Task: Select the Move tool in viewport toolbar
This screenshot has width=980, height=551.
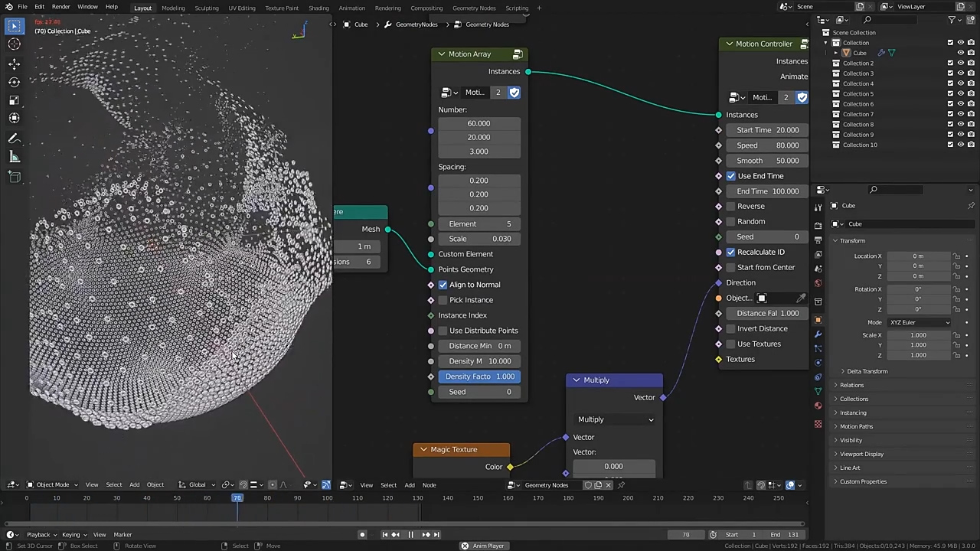Action: (14, 64)
